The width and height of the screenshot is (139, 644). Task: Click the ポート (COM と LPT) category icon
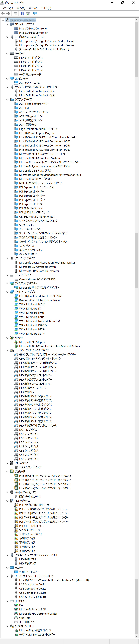tap(12, 492)
